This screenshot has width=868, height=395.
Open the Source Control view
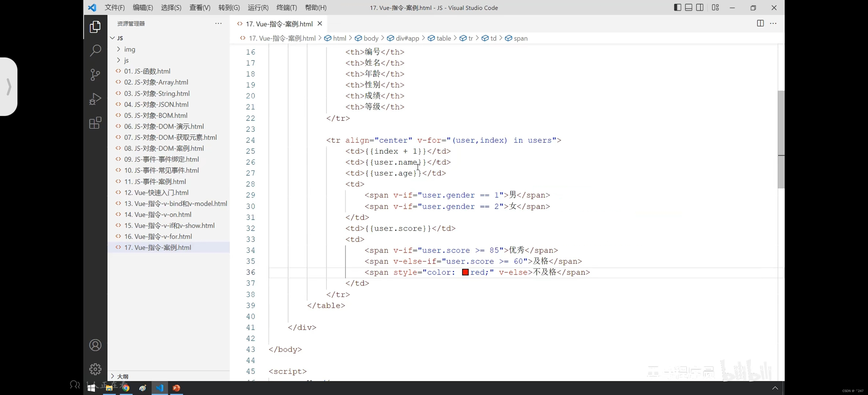[x=95, y=75]
